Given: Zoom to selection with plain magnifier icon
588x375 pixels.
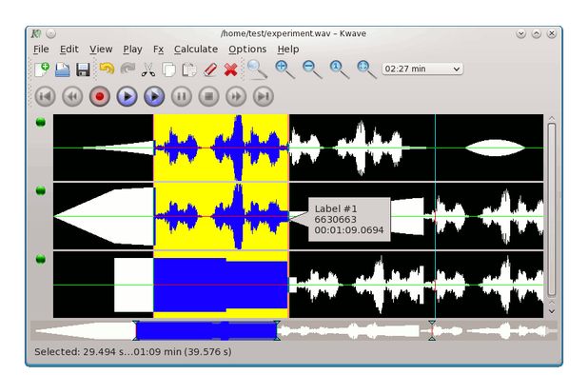Looking at the screenshot, I should point(257,69).
